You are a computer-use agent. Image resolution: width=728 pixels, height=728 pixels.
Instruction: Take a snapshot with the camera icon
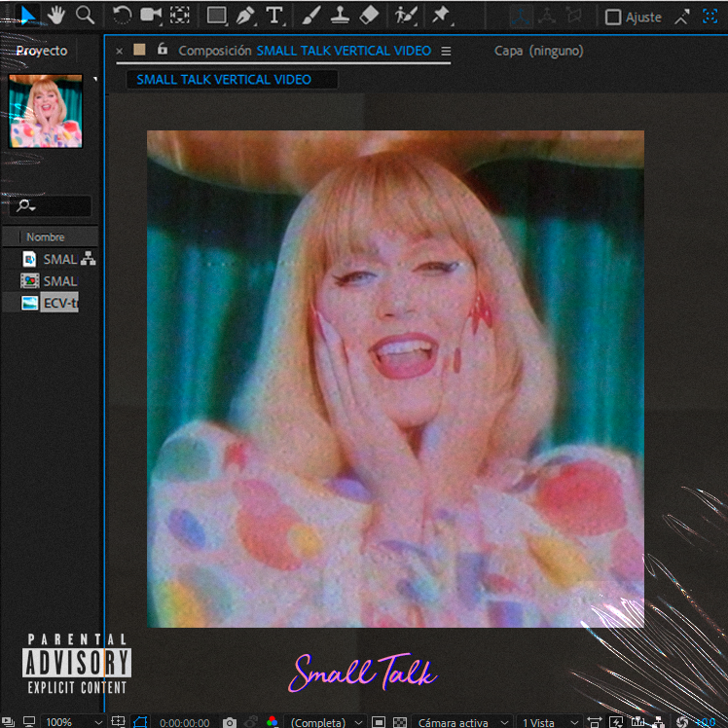click(229, 722)
